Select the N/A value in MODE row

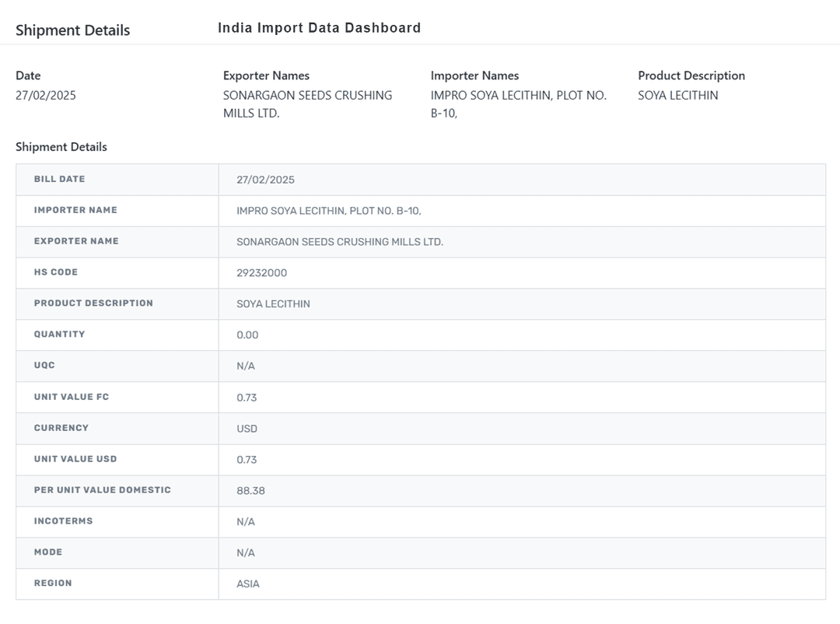pos(246,553)
